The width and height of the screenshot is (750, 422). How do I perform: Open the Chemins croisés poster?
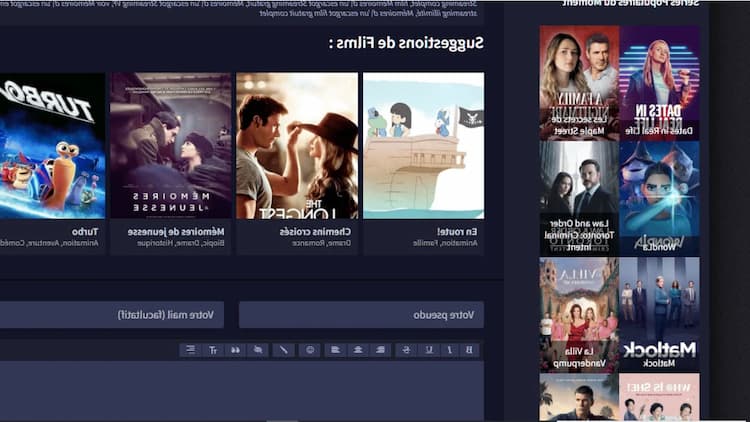[297, 146]
